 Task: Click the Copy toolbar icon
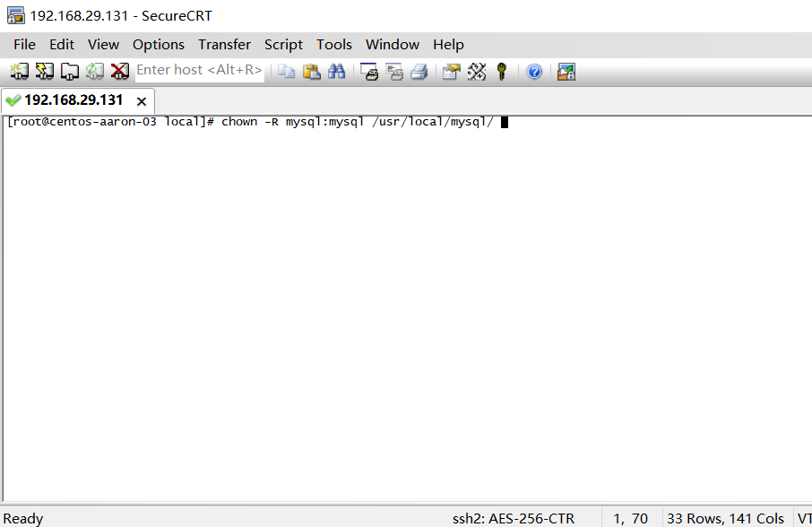[287, 72]
